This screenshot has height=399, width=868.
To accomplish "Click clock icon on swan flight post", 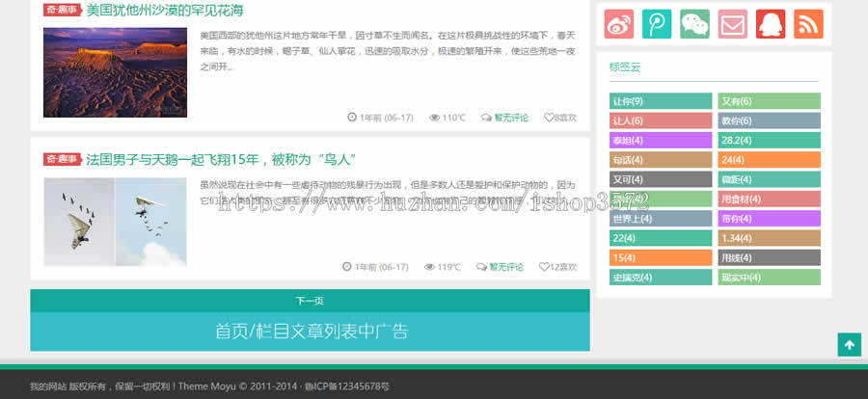I will (346, 267).
